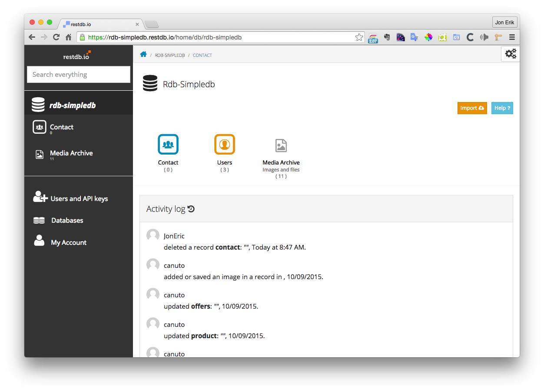Click the 'deleted a record contact' entry
Image resolution: width=544 pixels, height=392 pixels.
click(235, 247)
